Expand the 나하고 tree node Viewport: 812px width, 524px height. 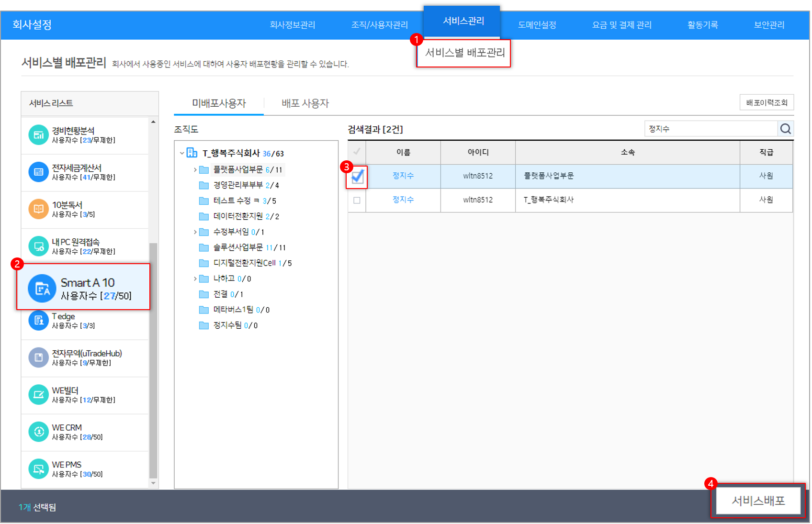point(195,279)
